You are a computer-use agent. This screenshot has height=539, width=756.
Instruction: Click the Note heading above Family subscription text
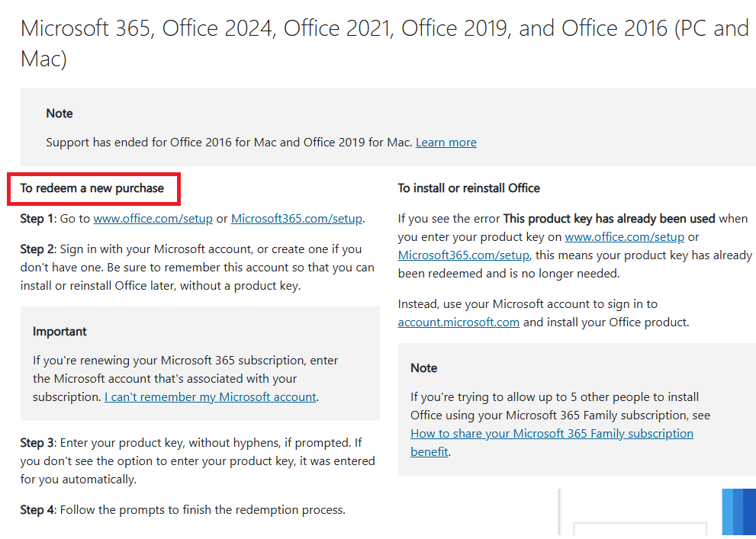click(424, 368)
